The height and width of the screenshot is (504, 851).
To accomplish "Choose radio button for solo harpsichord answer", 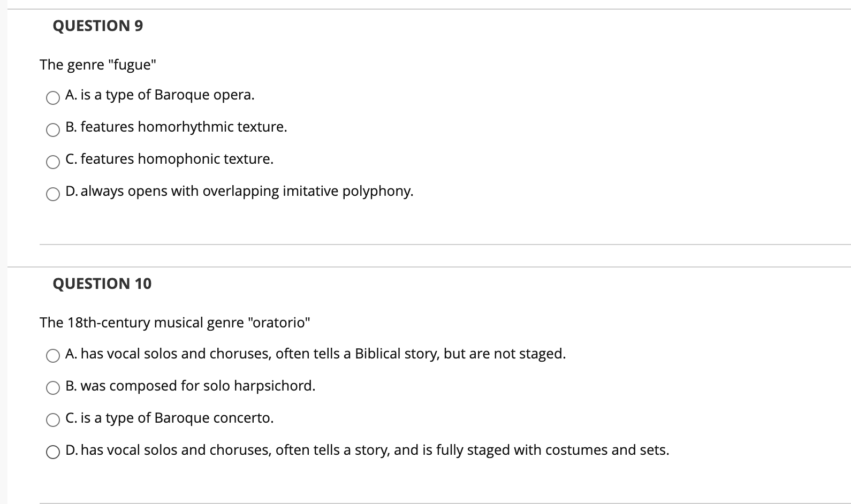I will coord(52,388).
